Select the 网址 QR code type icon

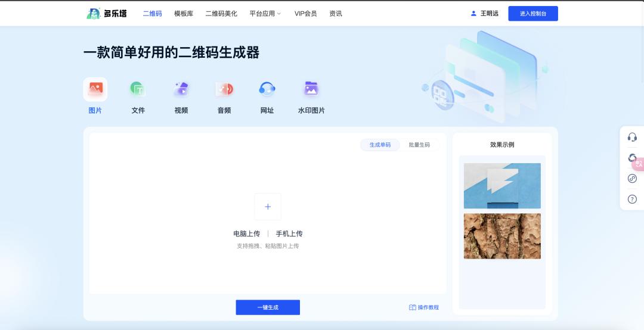[x=267, y=89]
